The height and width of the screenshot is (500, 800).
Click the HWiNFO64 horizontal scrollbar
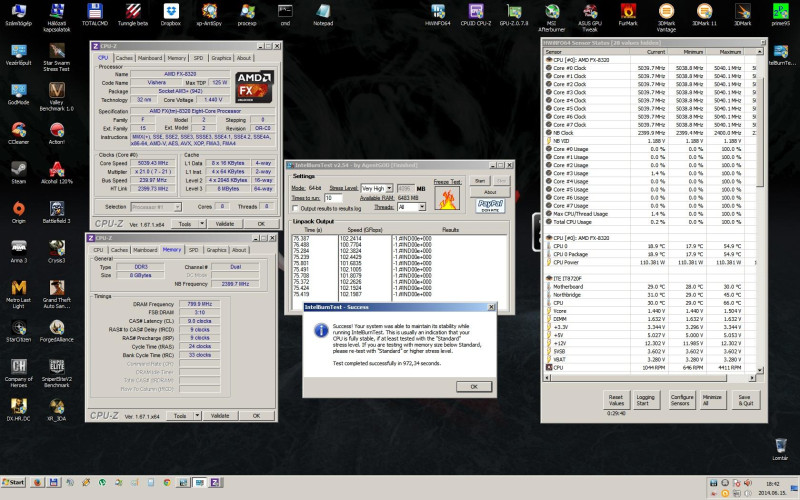point(649,378)
